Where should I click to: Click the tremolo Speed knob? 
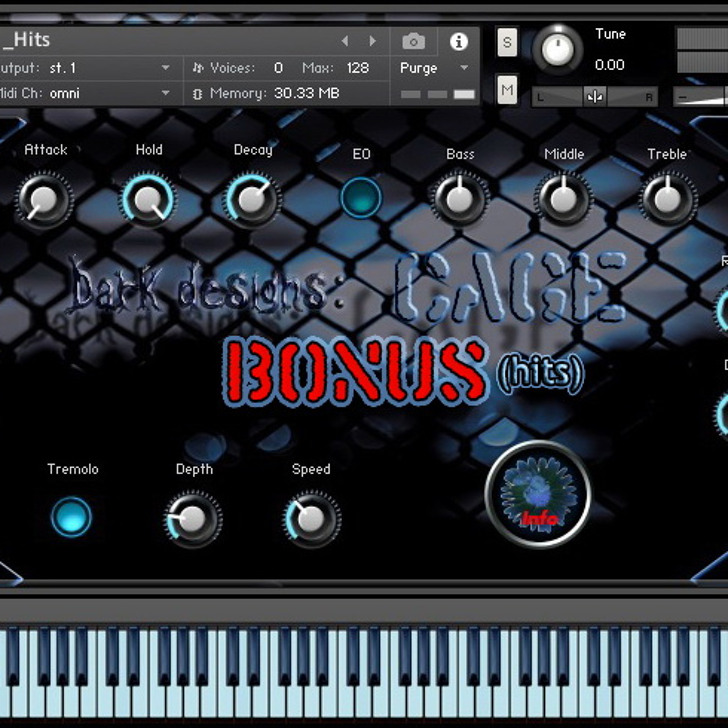(311, 519)
